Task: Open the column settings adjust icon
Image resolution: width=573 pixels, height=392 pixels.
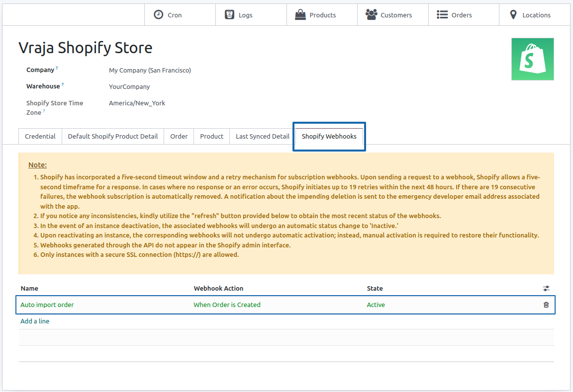Action: (x=546, y=288)
